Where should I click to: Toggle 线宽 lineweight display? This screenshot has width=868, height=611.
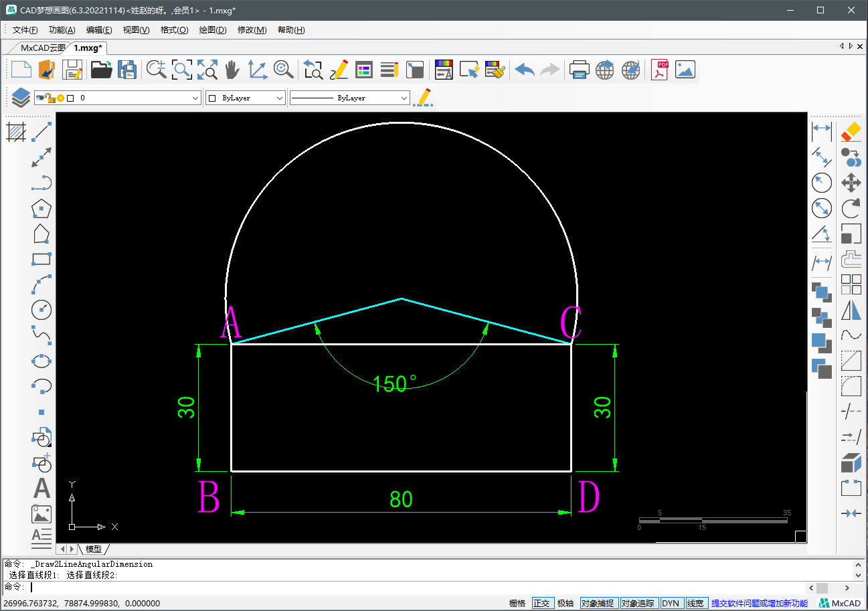[695, 603]
